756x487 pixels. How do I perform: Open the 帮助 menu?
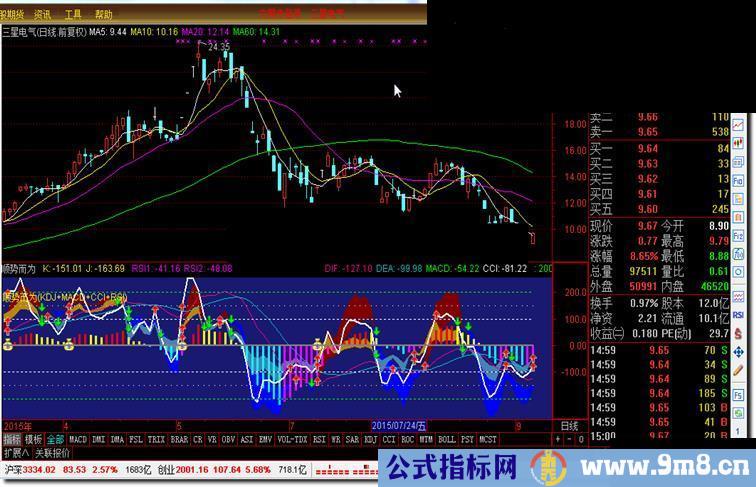[x=105, y=16]
